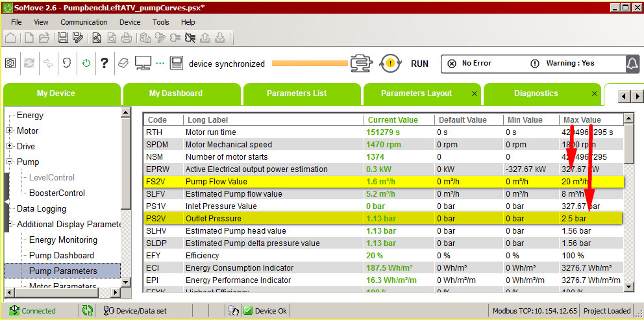The height and width of the screenshot is (320, 644).
Task: Click the motor icon beside orange bar
Action: (x=362, y=64)
